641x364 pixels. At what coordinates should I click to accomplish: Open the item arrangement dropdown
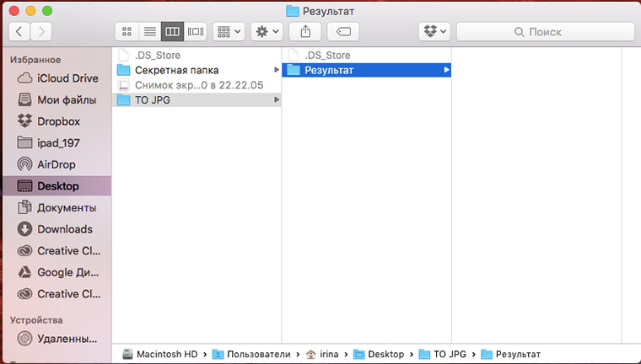[229, 31]
